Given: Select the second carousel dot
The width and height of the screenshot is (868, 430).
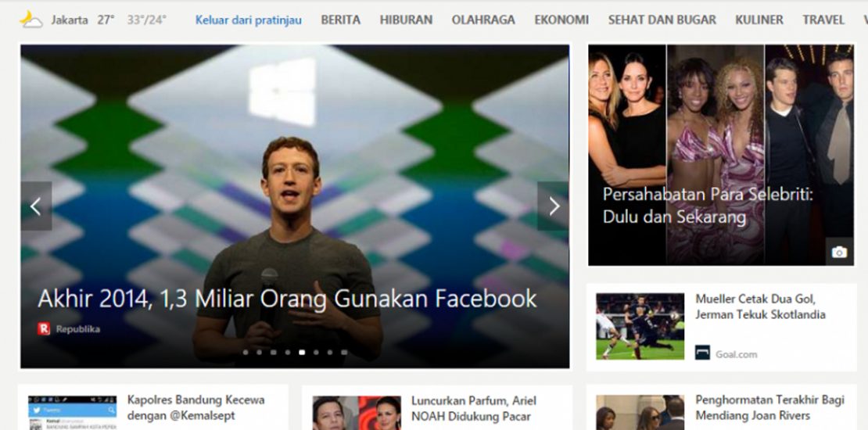Looking at the screenshot, I should (x=259, y=352).
